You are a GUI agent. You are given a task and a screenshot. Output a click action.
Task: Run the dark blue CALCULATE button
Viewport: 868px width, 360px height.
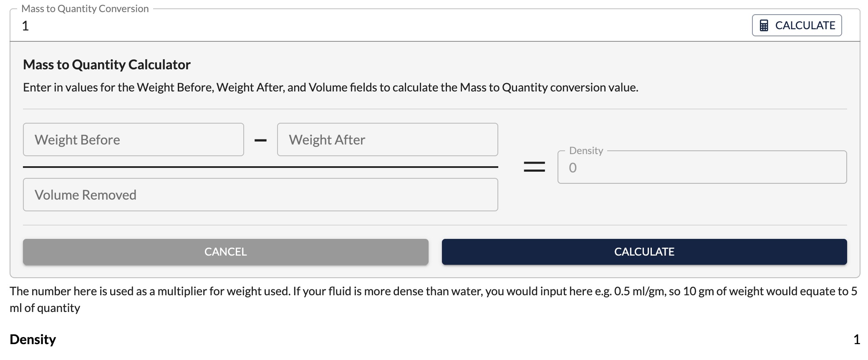[x=644, y=252]
